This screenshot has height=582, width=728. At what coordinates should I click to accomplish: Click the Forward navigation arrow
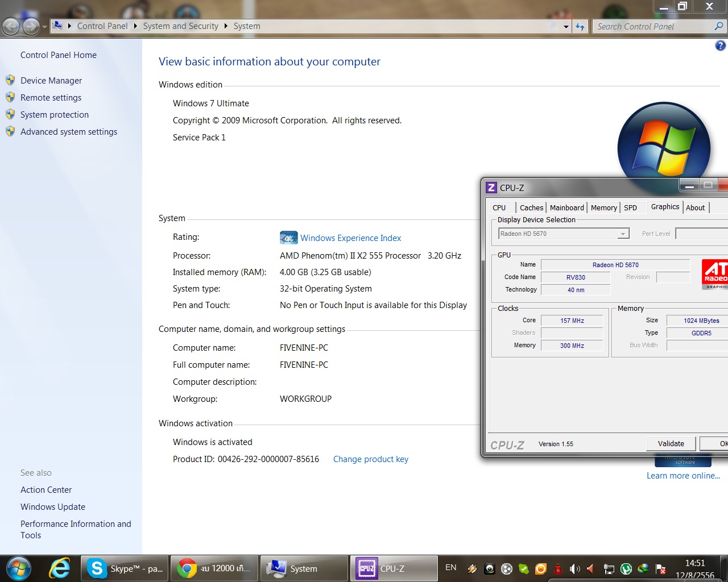click(x=31, y=26)
